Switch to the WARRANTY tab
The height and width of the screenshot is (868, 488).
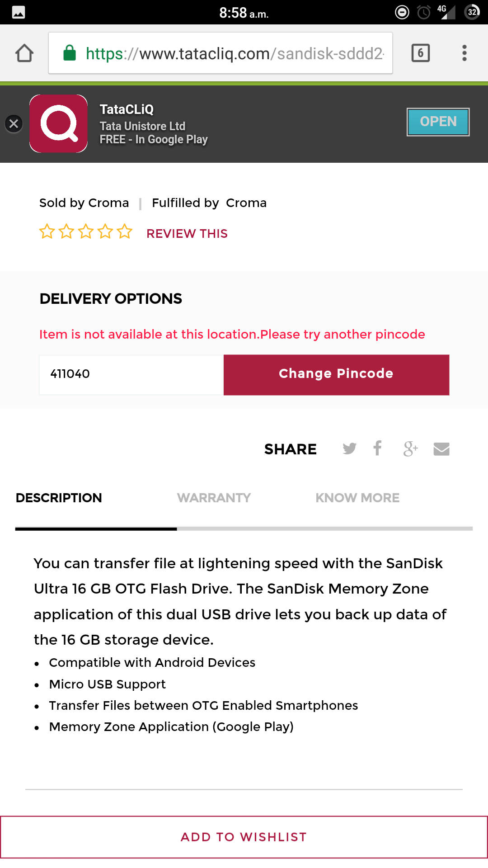(x=214, y=498)
